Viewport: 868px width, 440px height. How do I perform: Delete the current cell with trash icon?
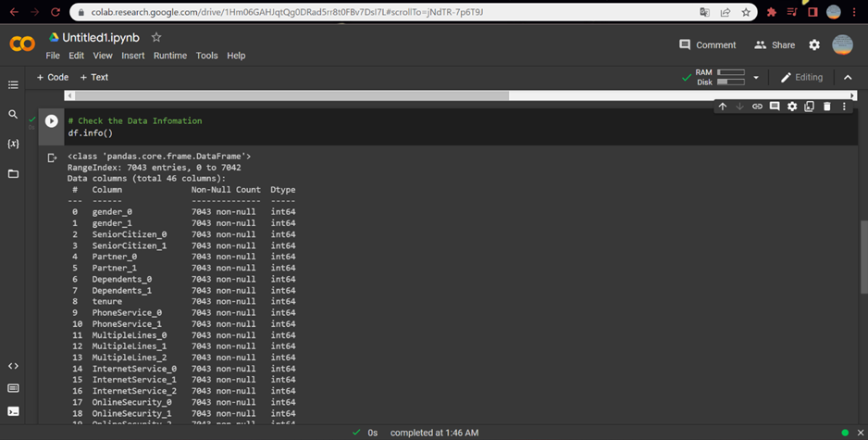827,107
